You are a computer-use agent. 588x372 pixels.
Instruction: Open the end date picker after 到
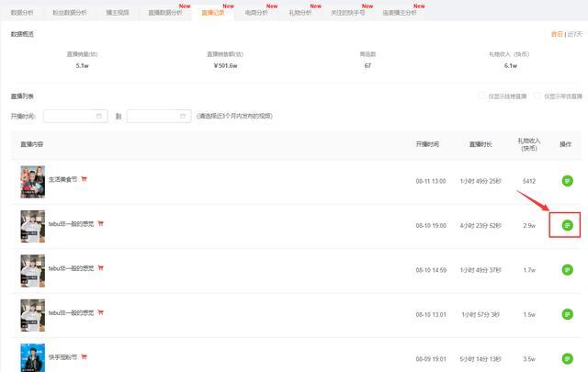(159, 117)
